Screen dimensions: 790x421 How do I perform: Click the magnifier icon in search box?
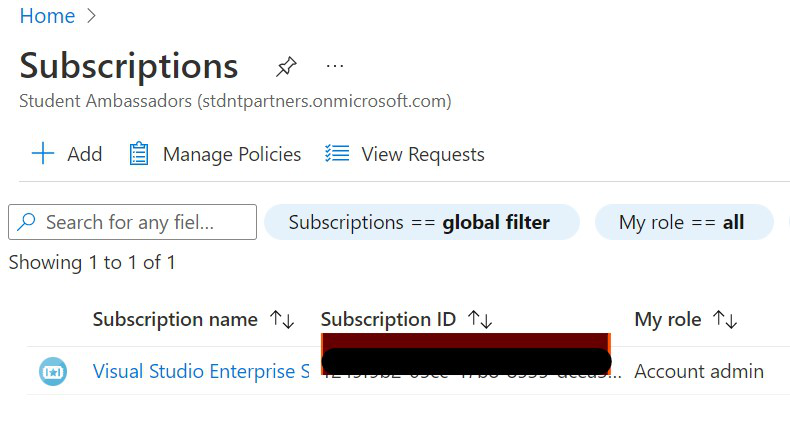[x=27, y=222]
